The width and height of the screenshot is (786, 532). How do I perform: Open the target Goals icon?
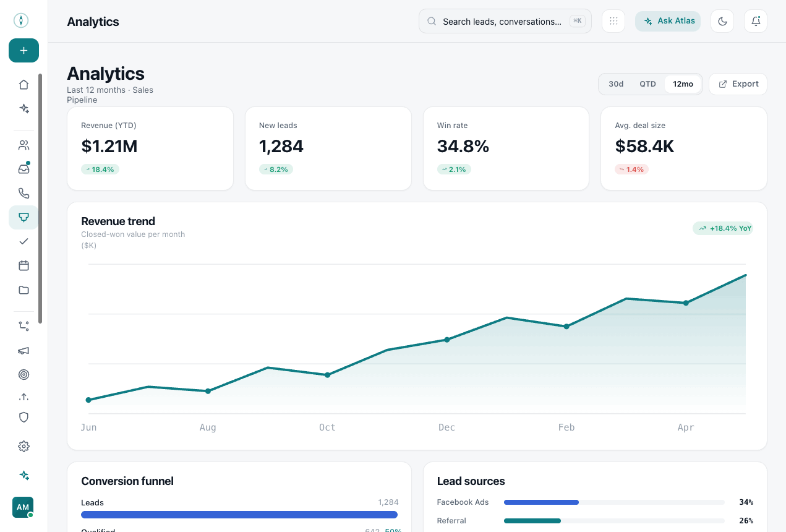(23, 374)
